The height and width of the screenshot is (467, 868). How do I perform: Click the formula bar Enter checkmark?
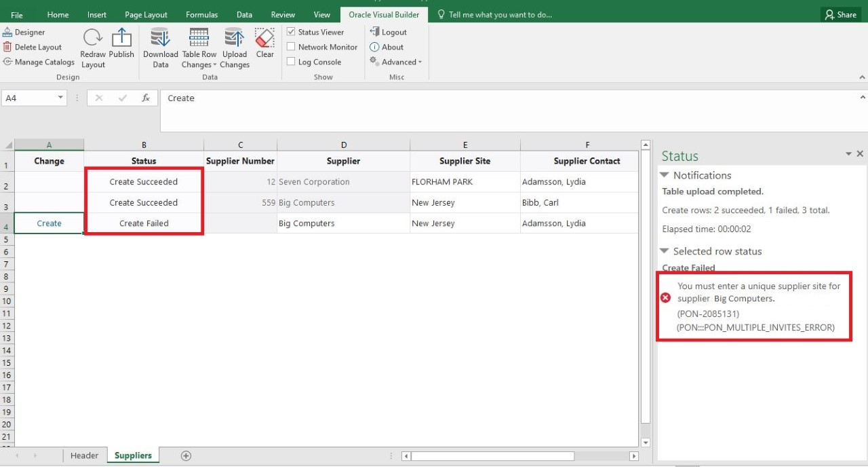coord(123,98)
